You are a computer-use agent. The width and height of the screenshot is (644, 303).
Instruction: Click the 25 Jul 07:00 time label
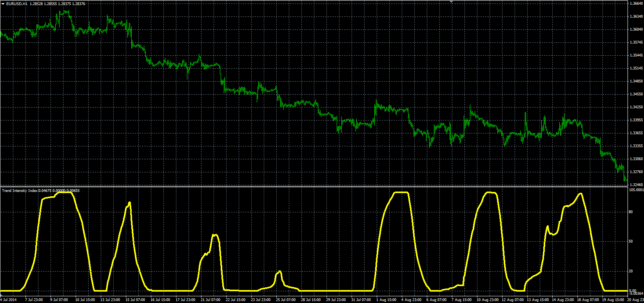[x=286, y=300]
